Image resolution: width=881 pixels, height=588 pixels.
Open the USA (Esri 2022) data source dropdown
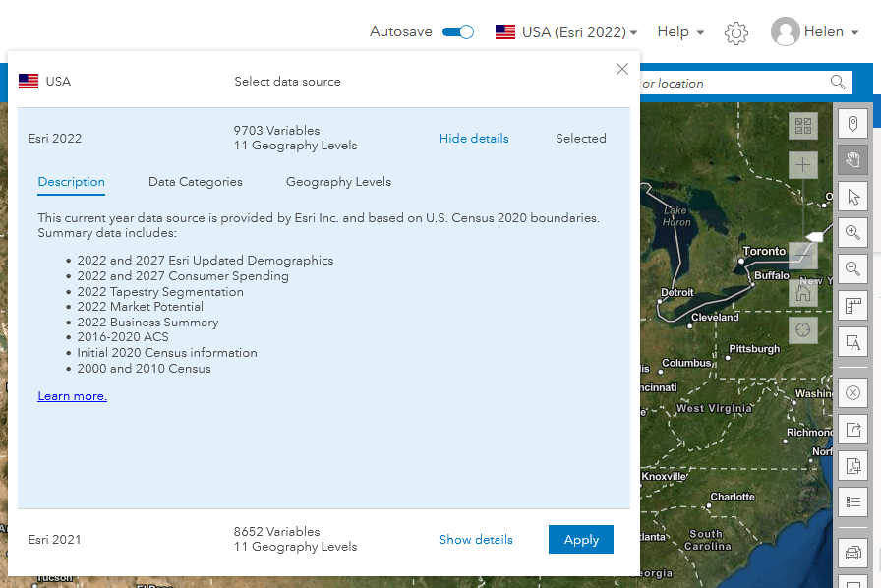point(565,31)
